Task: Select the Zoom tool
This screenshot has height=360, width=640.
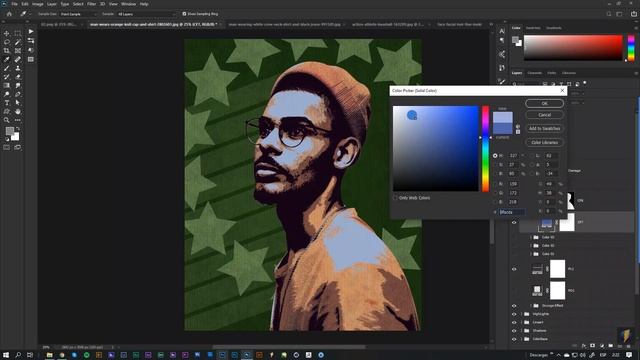Action: 7,120
